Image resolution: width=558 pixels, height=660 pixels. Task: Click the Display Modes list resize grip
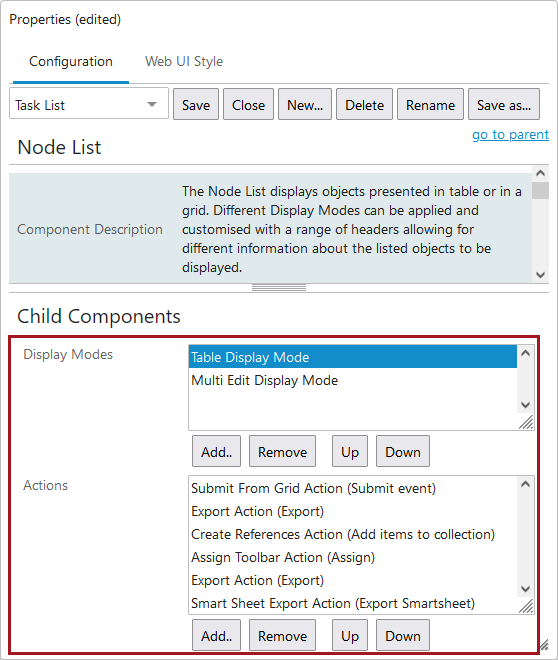point(526,422)
